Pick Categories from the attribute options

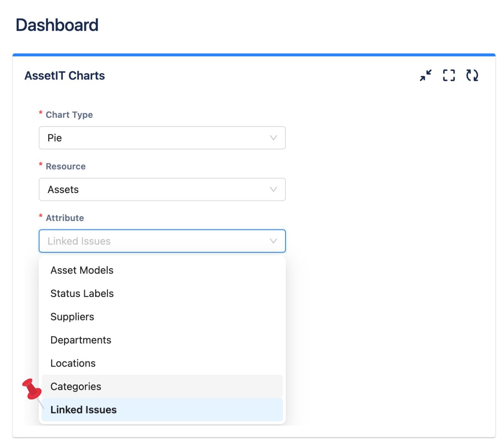[76, 386]
